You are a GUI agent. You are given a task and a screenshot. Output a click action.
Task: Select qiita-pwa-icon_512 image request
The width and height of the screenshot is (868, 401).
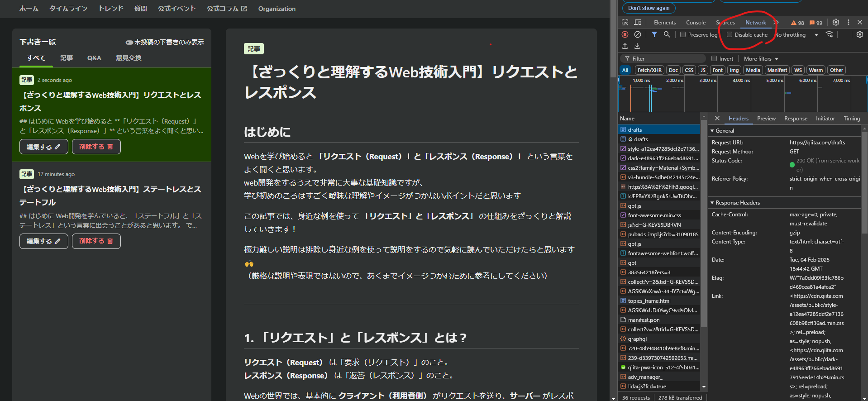pos(659,367)
